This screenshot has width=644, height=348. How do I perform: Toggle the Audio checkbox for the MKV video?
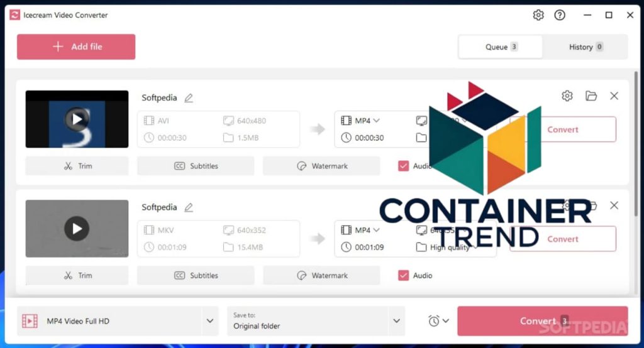[x=403, y=275]
